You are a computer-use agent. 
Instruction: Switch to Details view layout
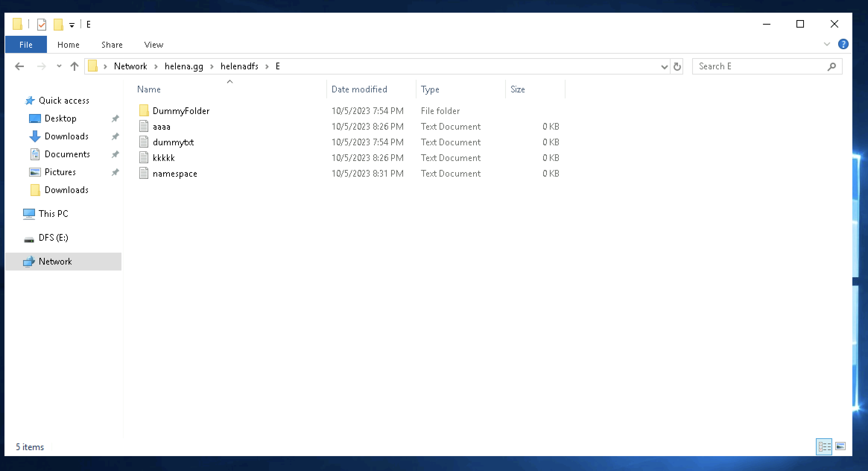pyautogui.click(x=824, y=446)
